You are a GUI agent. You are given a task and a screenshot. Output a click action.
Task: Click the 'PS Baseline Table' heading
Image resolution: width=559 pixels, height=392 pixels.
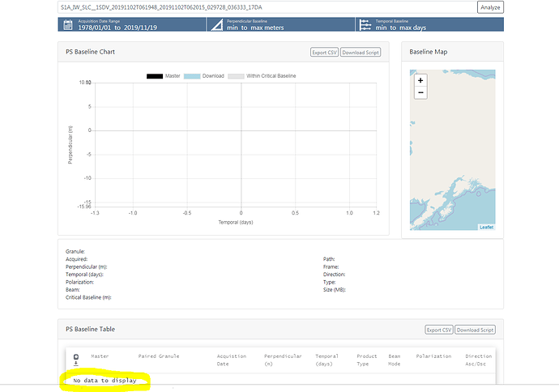(90, 330)
